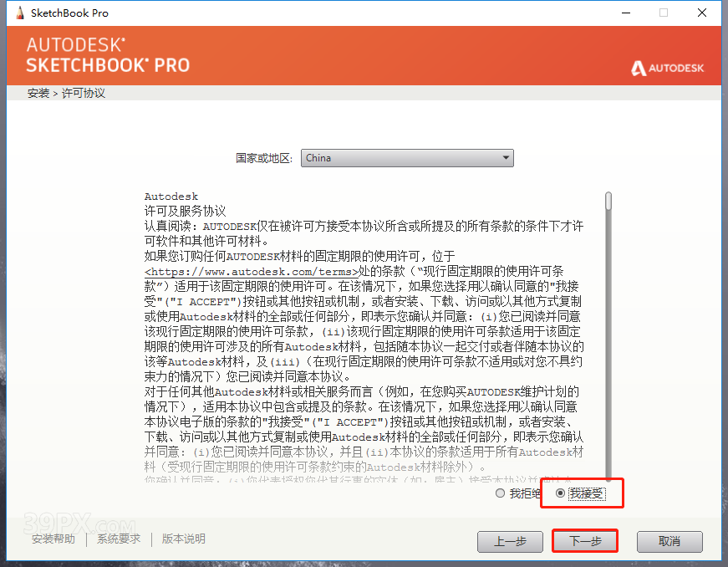Open the 国家或地区 China dropdown
Image resolution: width=728 pixels, height=567 pixels.
(x=407, y=158)
